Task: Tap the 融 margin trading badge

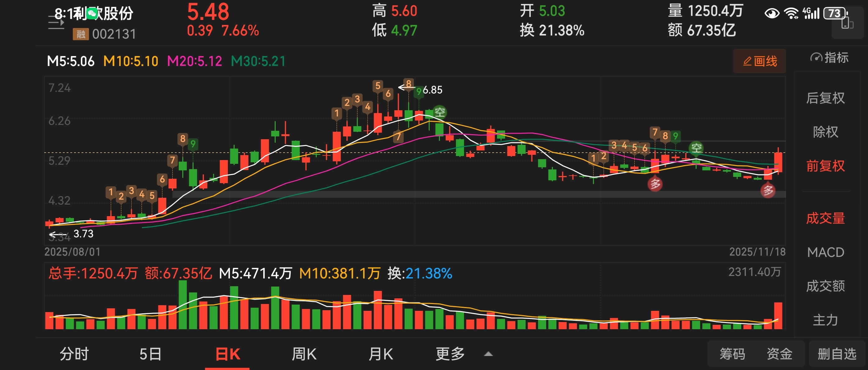Action: click(x=81, y=34)
